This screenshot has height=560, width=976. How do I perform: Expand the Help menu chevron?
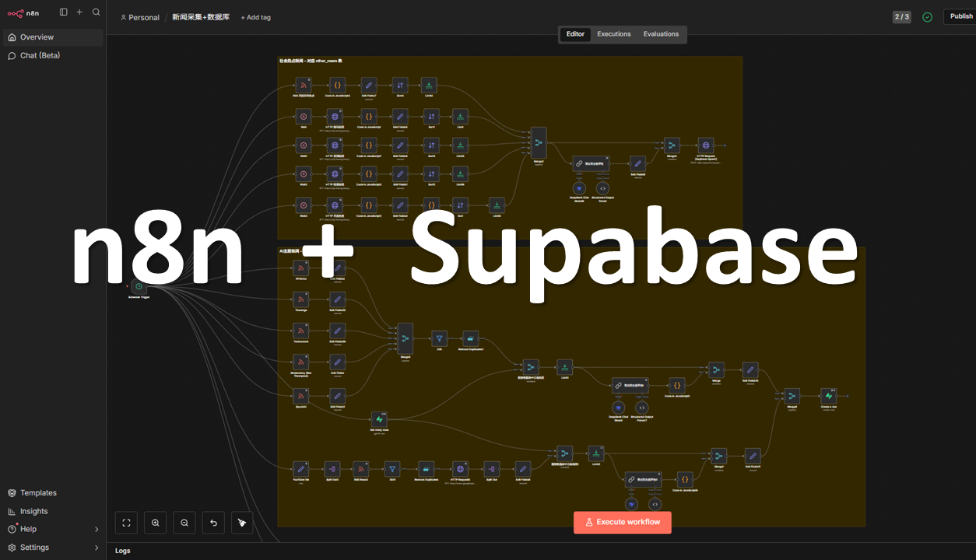(97, 530)
